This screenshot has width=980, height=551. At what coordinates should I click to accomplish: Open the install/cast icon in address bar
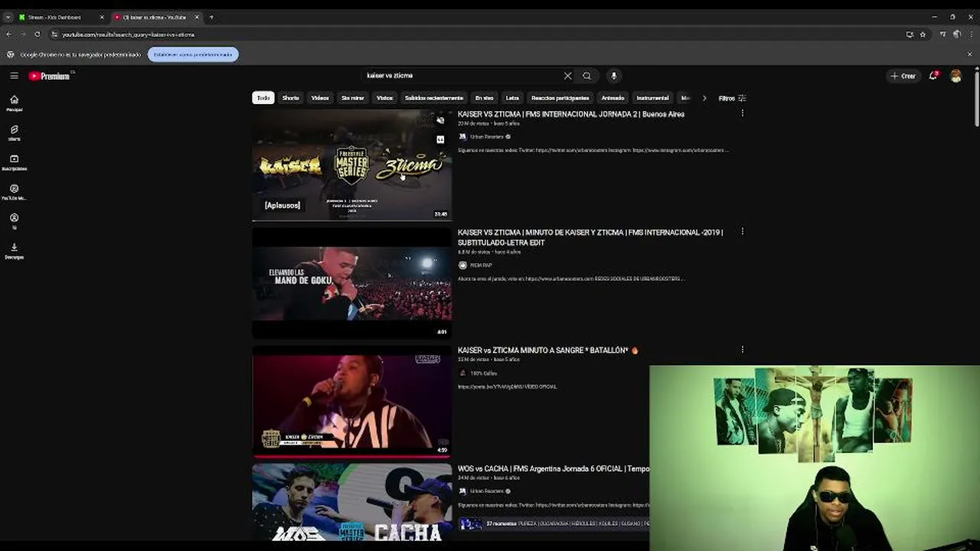tap(910, 34)
